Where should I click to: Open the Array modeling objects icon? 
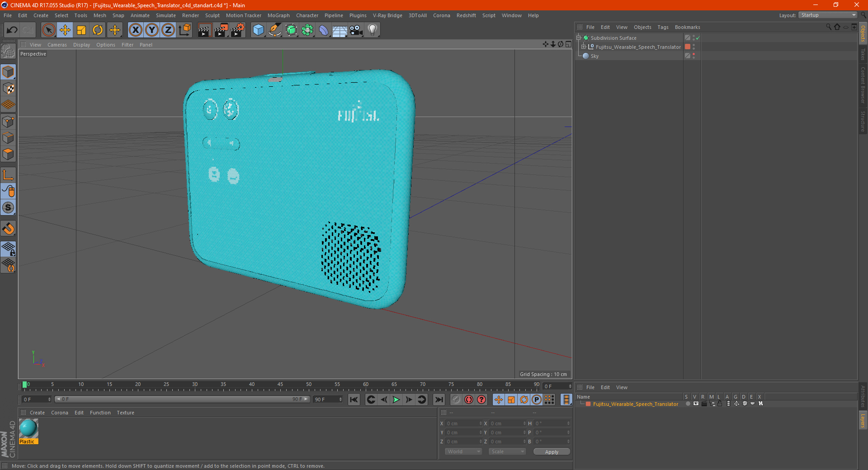307,30
